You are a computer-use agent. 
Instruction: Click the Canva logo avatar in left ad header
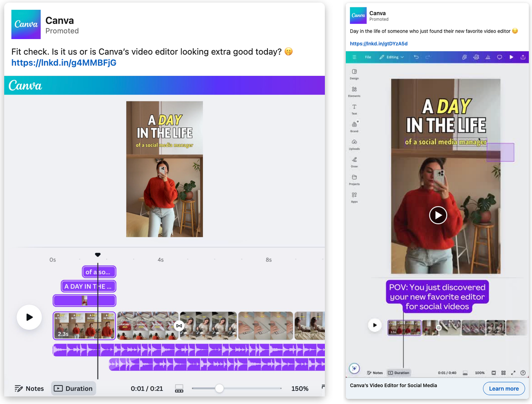point(26,24)
